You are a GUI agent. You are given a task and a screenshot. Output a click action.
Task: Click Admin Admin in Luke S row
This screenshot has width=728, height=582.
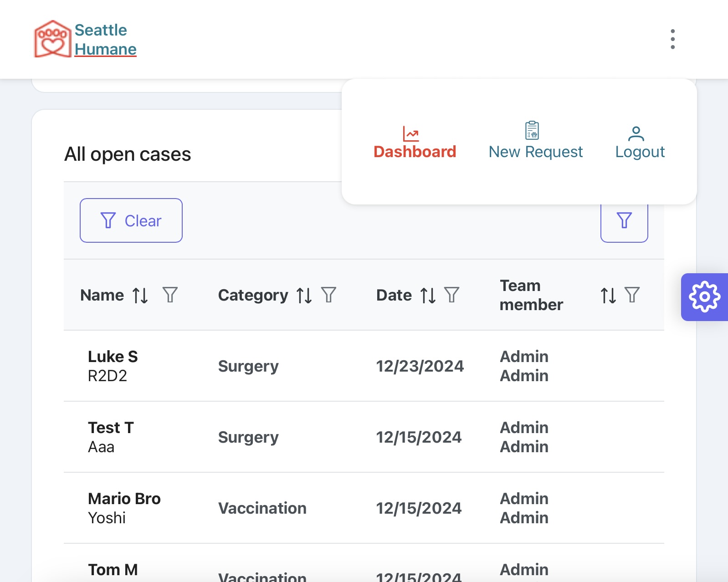[x=524, y=366]
